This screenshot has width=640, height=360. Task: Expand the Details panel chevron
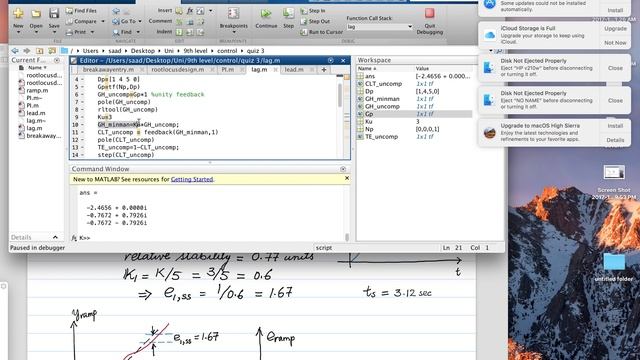[x=56, y=237]
